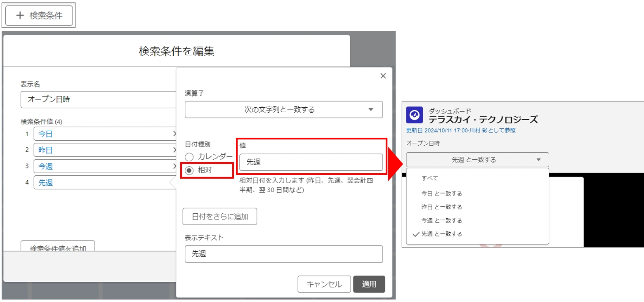Open the 演算子 operator dropdown

click(284, 109)
